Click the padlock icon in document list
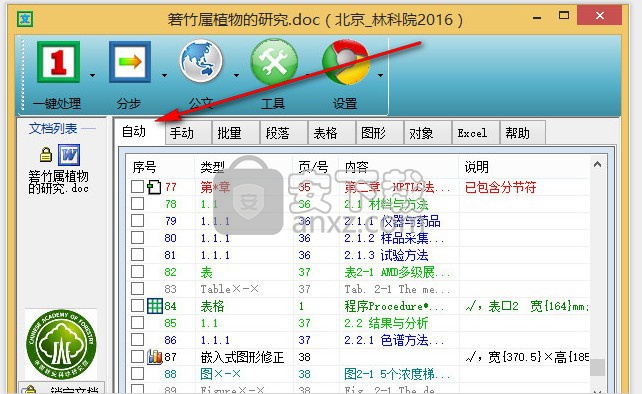 pyautogui.click(x=46, y=154)
